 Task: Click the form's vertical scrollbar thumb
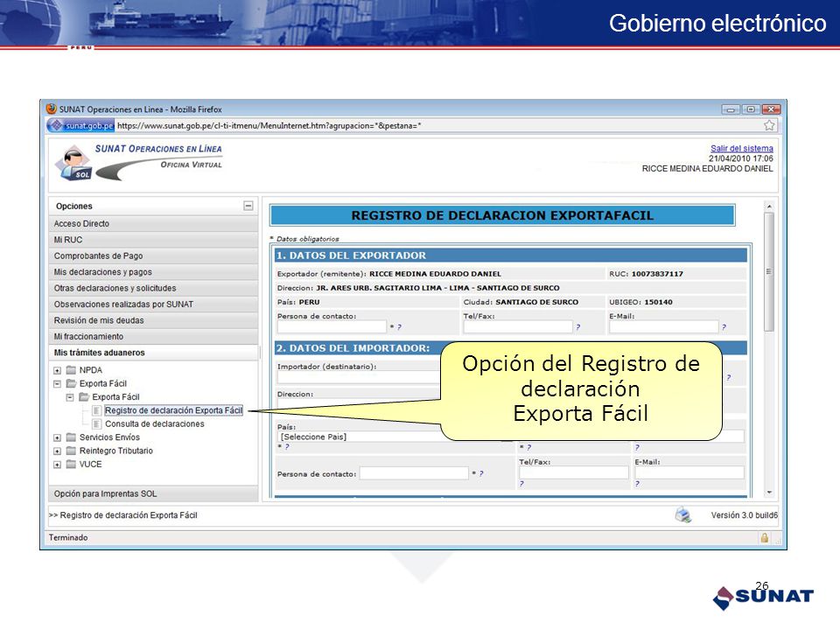click(769, 271)
